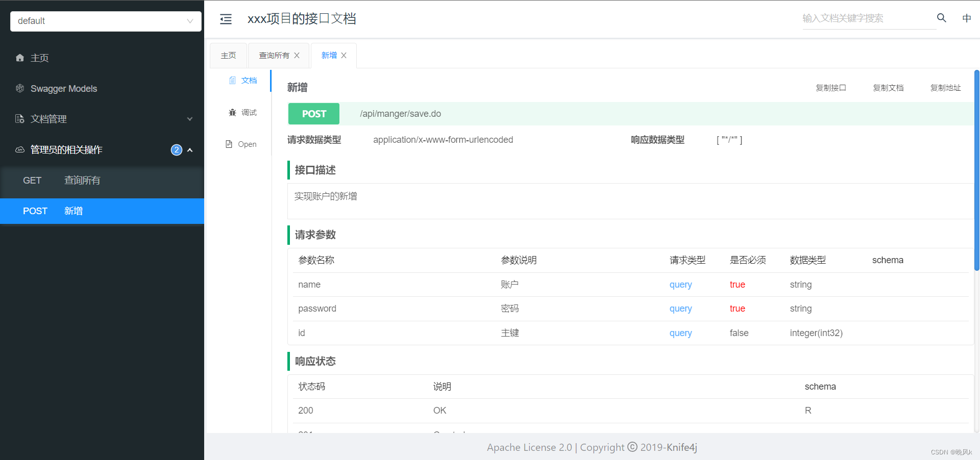Click query in the name row
This screenshot has height=460, width=980.
[680, 285]
